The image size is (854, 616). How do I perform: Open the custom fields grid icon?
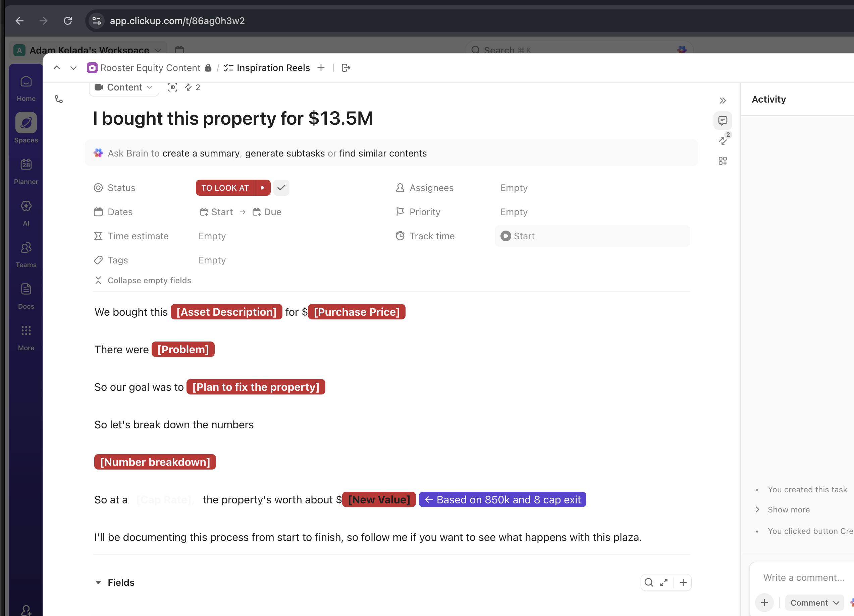coord(722,161)
